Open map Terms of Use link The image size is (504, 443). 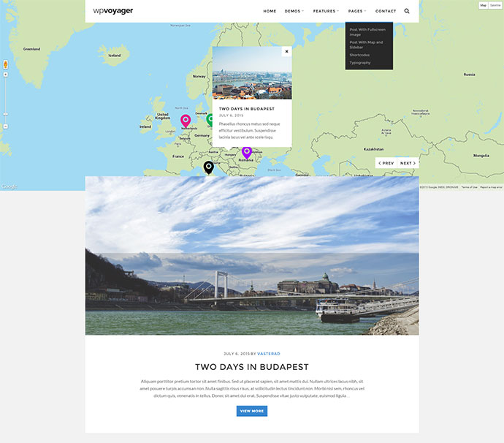[469, 187]
